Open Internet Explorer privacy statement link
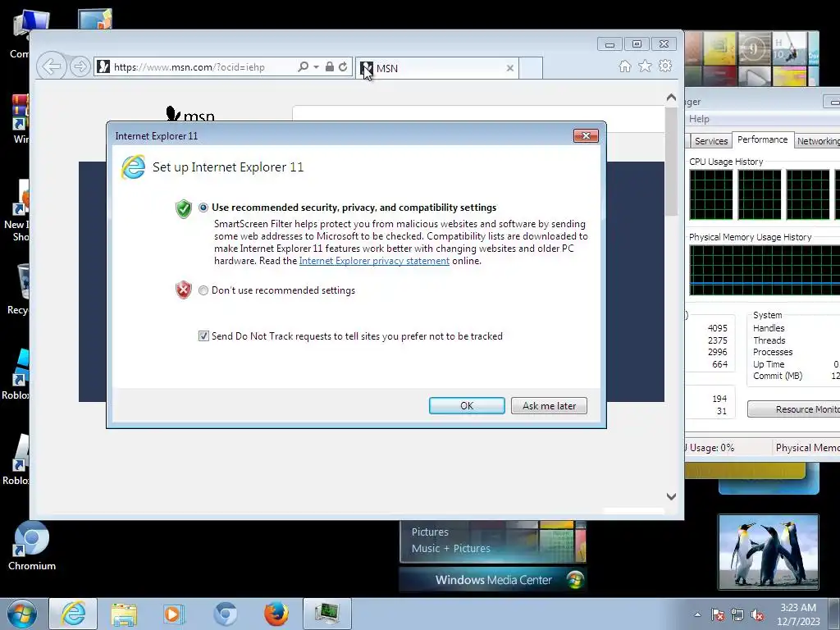Screen dimensions: 840x630 pos(374,261)
